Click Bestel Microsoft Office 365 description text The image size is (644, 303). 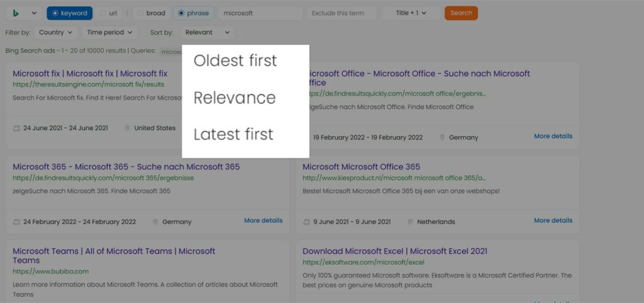pos(401,191)
